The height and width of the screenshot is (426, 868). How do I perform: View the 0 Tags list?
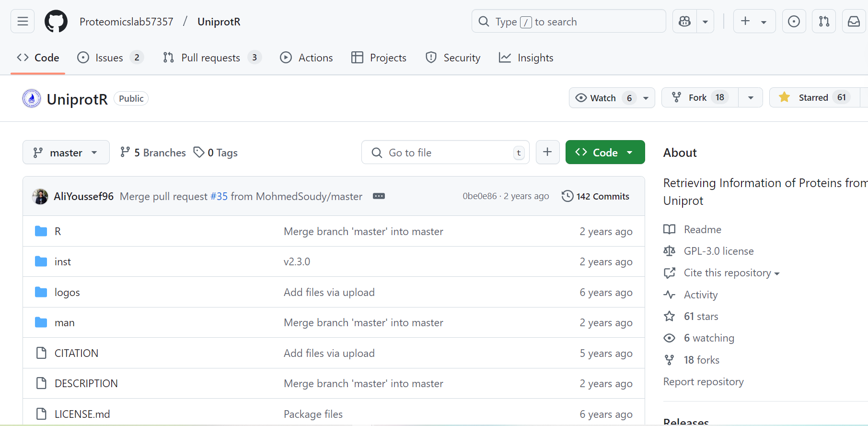coord(216,153)
